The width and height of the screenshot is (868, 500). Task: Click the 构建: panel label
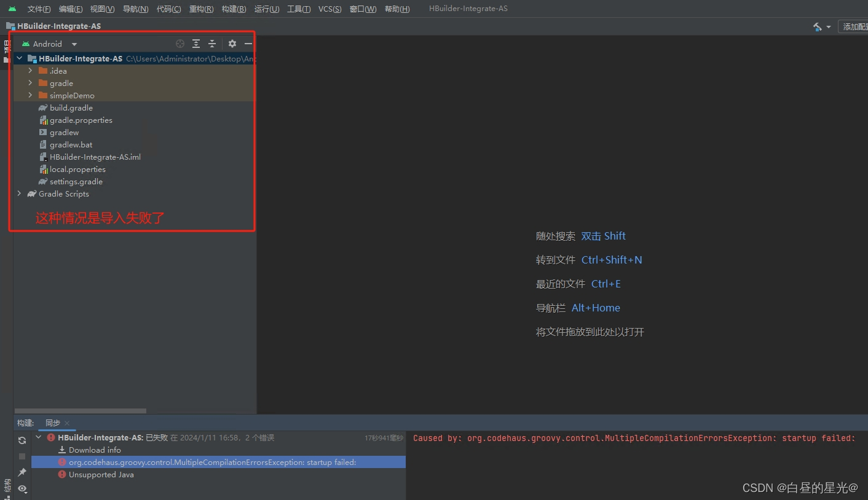click(25, 423)
